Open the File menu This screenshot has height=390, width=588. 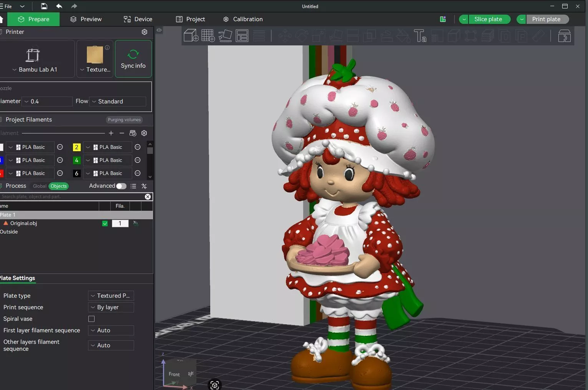point(6,6)
